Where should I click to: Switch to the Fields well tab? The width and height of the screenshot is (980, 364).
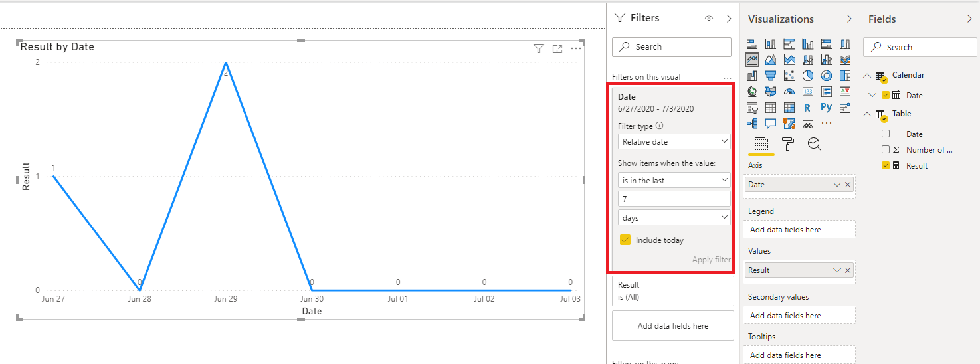(761, 144)
